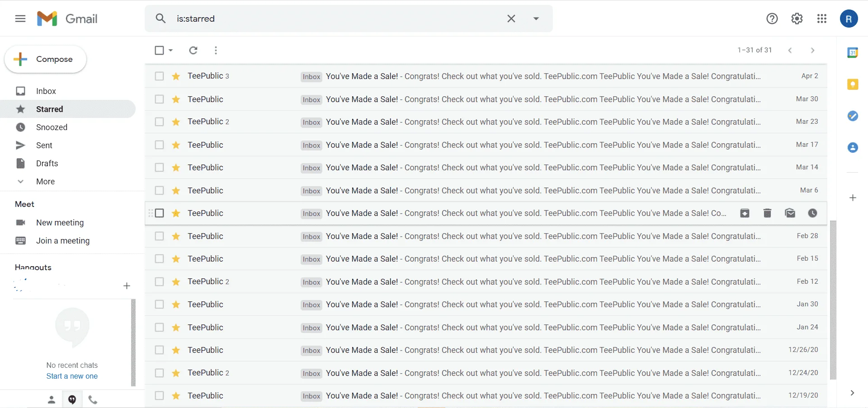The height and width of the screenshot is (408, 868).
Task: Expand the select options dropdown arrow
Action: pyautogui.click(x=171, y=50)
